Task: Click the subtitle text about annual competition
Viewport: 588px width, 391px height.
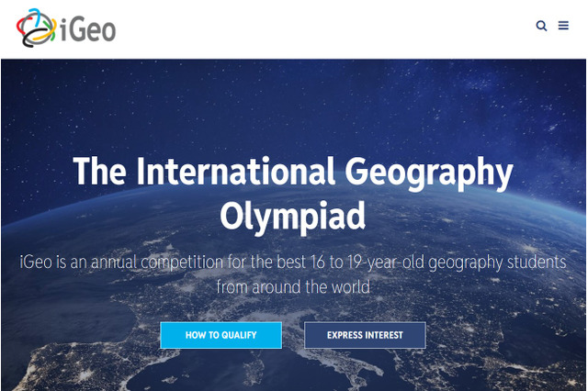Action: point(293,274)
